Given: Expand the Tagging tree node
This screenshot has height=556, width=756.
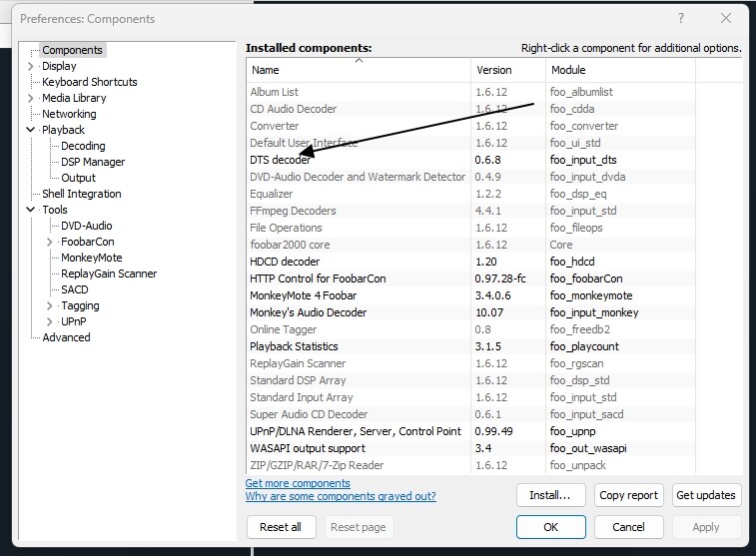Looking at the screenshot, I should click(x=50, y=305).
